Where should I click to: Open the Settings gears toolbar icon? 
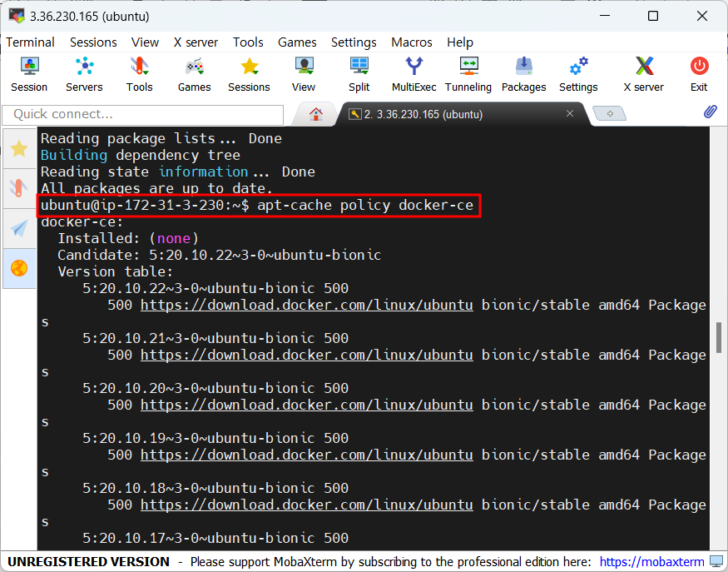(x=578, y=74)
